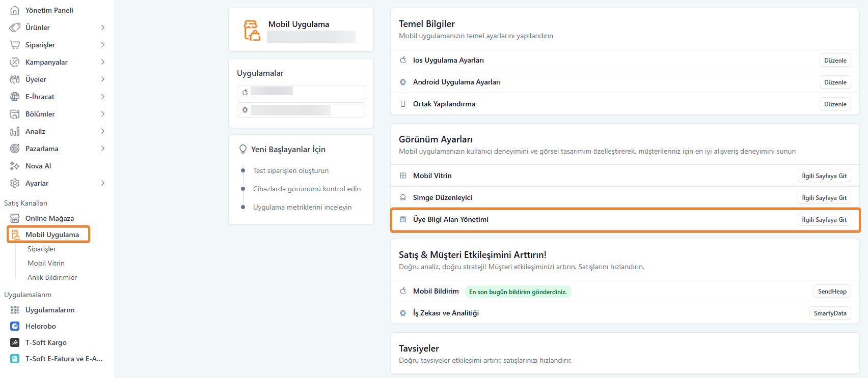Image resolution: width=868 pixels, height=378 pixels.
Task: Expand the Kampanyalar chevron
Action: pos(102,62)
